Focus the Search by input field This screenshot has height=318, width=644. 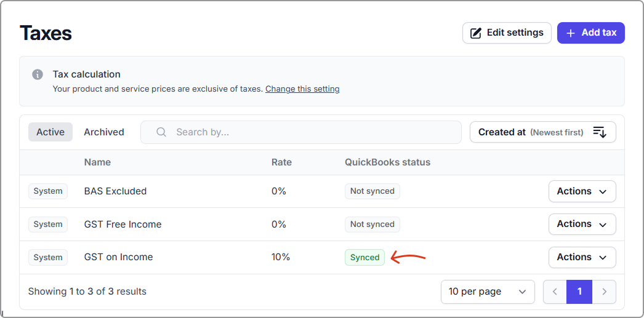click(x=308, y=132)
